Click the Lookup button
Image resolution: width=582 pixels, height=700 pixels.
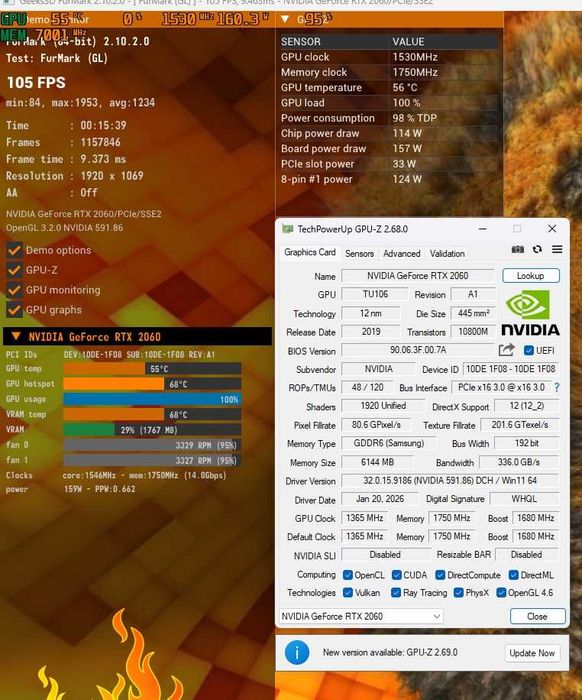coord(531,275)
